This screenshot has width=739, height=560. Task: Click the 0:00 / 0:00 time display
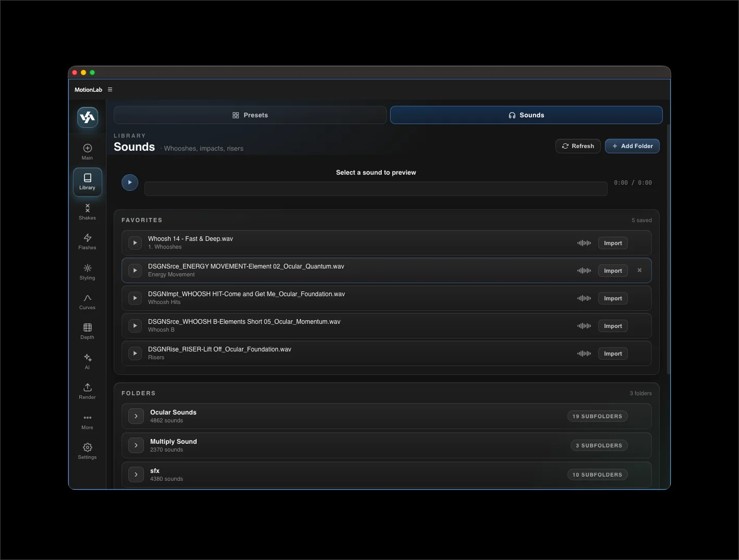pyautogui.click(x=633, y=182)
